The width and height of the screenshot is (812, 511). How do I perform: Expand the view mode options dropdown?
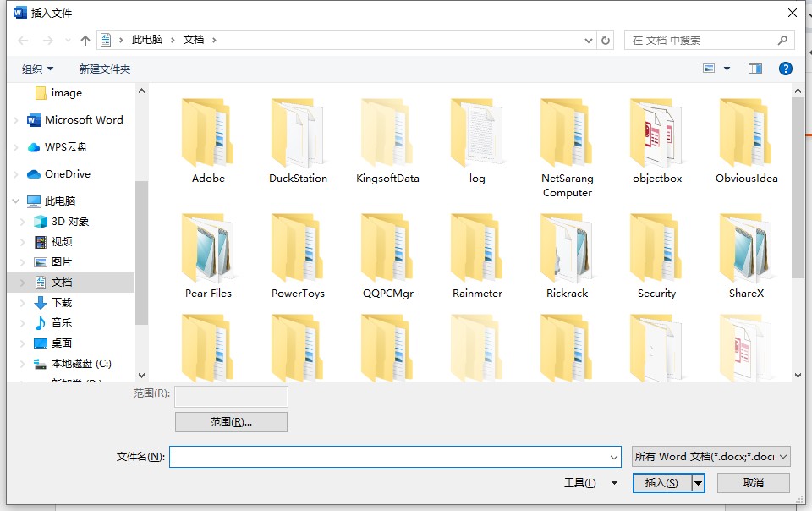[x=727, y=69]
